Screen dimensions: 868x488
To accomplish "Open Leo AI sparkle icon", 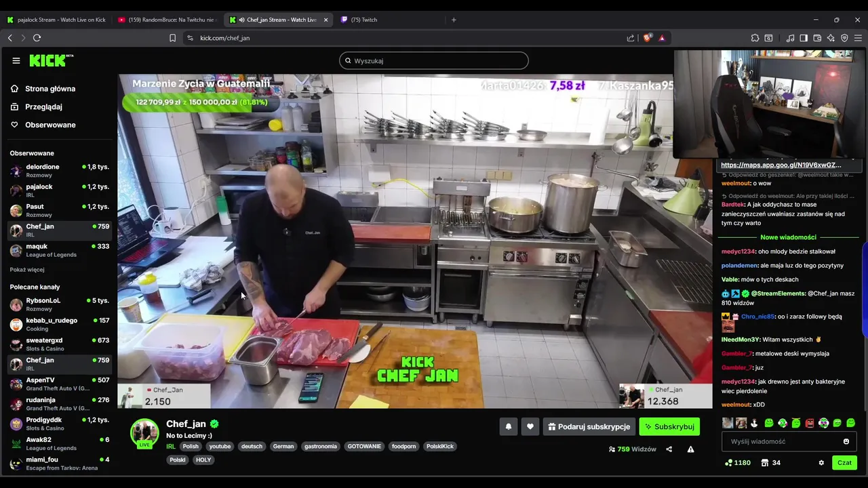I will pyautogui.click(x=831, y=38).
